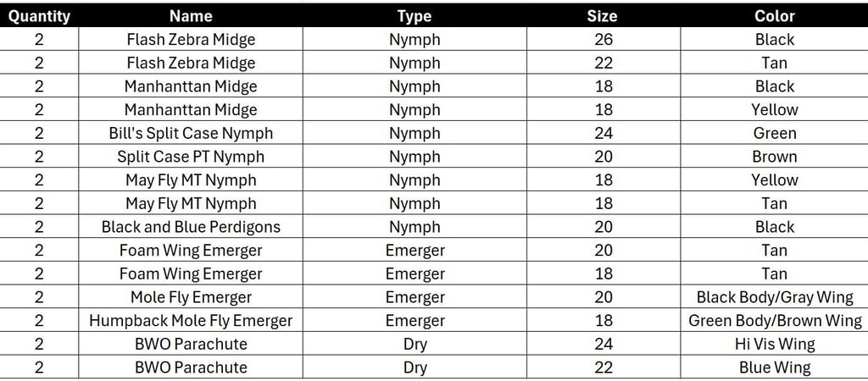Click the Size column header

click(x=603, y=16)
